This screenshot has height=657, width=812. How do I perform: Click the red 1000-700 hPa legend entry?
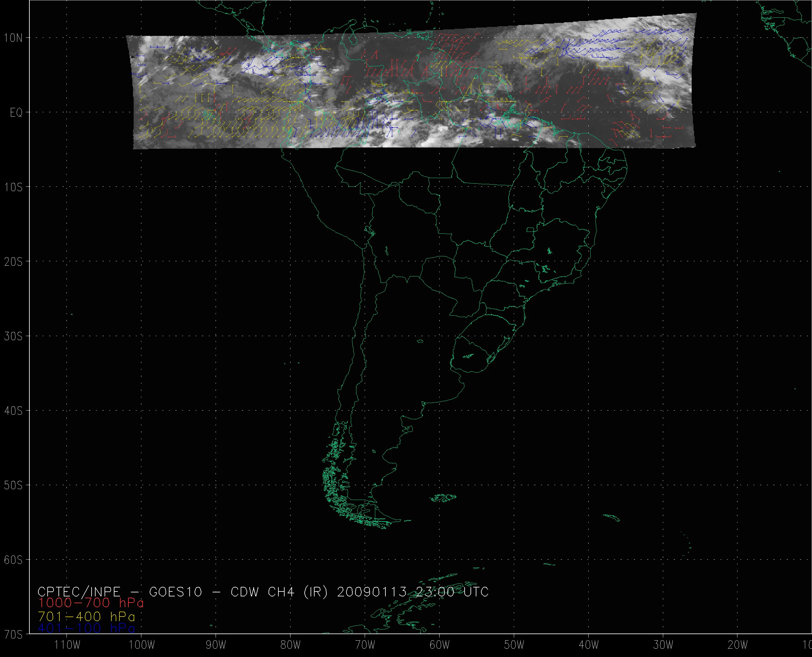click(x=91, y=603)
